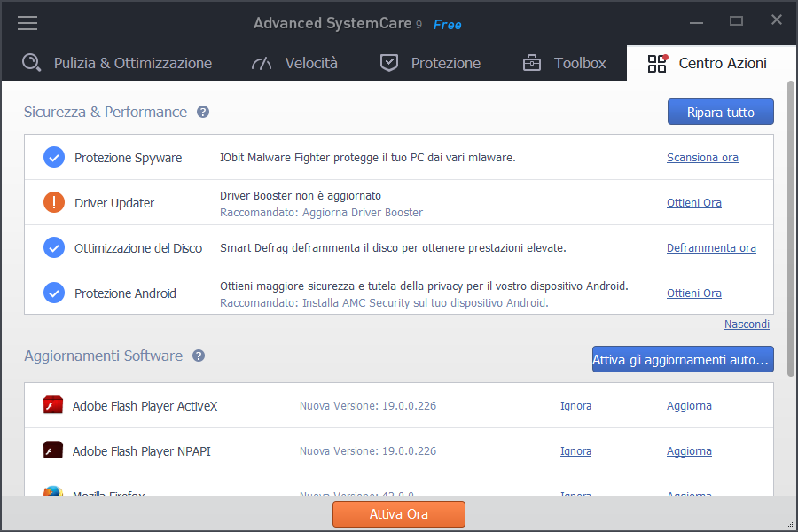Click the Protezione Spyware checkmark status icon

[x=54, y=157]
